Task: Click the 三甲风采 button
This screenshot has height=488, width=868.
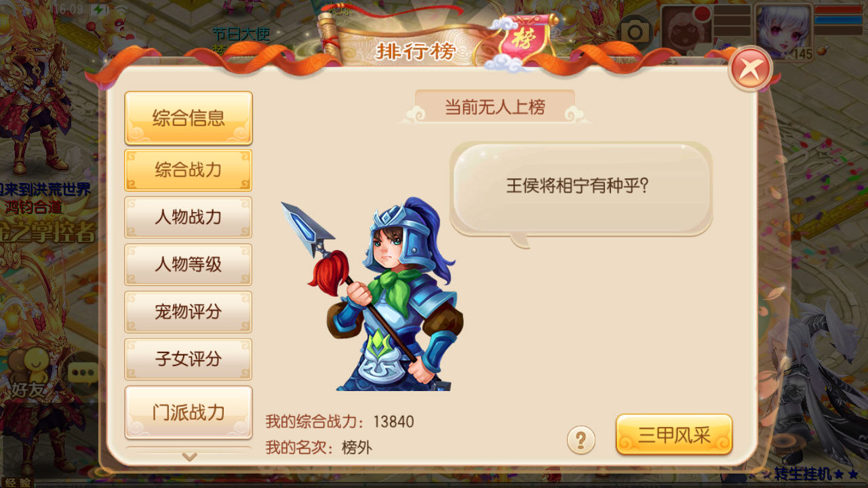Action: pos(674,434)
